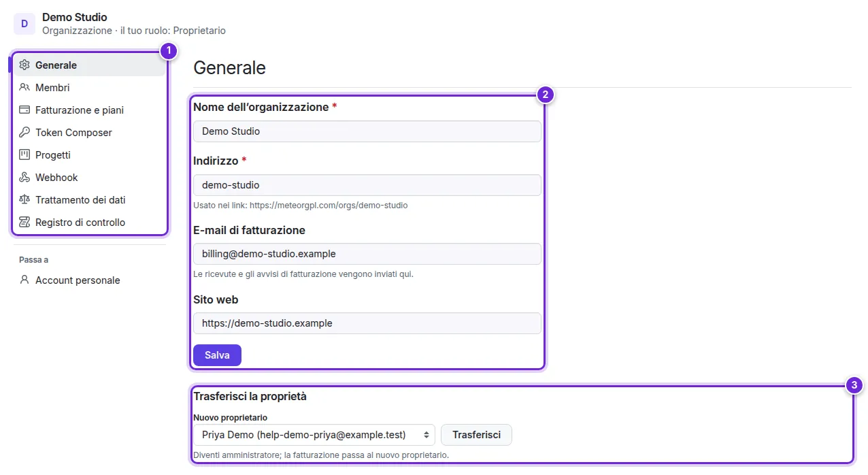Click the Webhook icon in sidebar
Image resolution: width=868 pixels, height=475 pixels.
[24, 178]
